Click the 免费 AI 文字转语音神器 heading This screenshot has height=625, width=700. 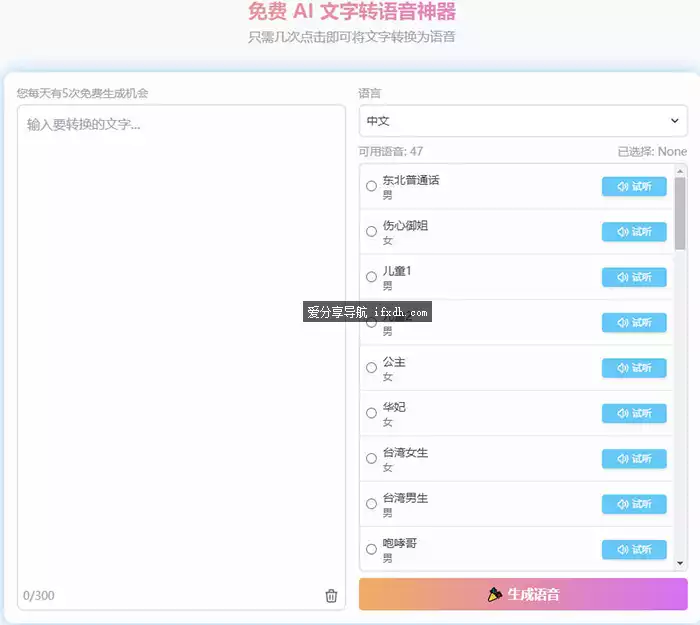(x=352, y=12)
